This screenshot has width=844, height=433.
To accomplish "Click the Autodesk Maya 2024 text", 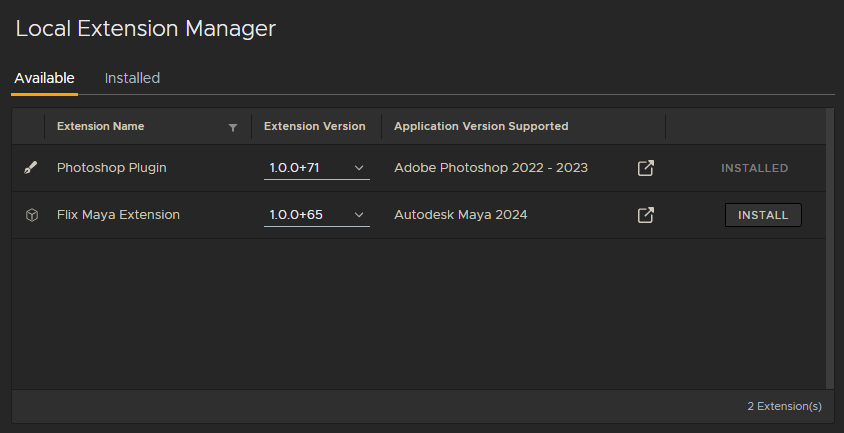I will [460, 215].
